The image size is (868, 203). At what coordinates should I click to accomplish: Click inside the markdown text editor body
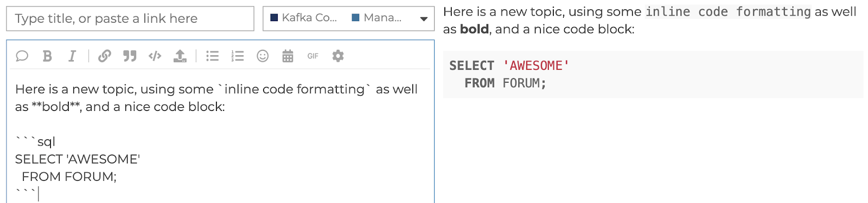[220, 135]
